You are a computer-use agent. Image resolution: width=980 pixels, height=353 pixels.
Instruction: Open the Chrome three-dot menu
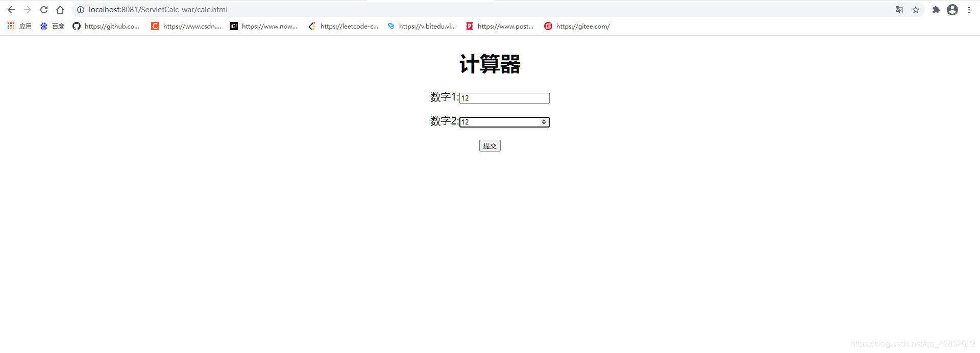click(x=969, y=10)
